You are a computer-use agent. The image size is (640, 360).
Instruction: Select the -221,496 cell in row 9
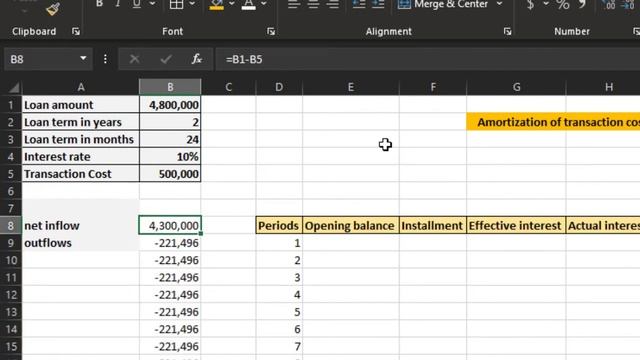pyautogui.click(x=170, y=243)
